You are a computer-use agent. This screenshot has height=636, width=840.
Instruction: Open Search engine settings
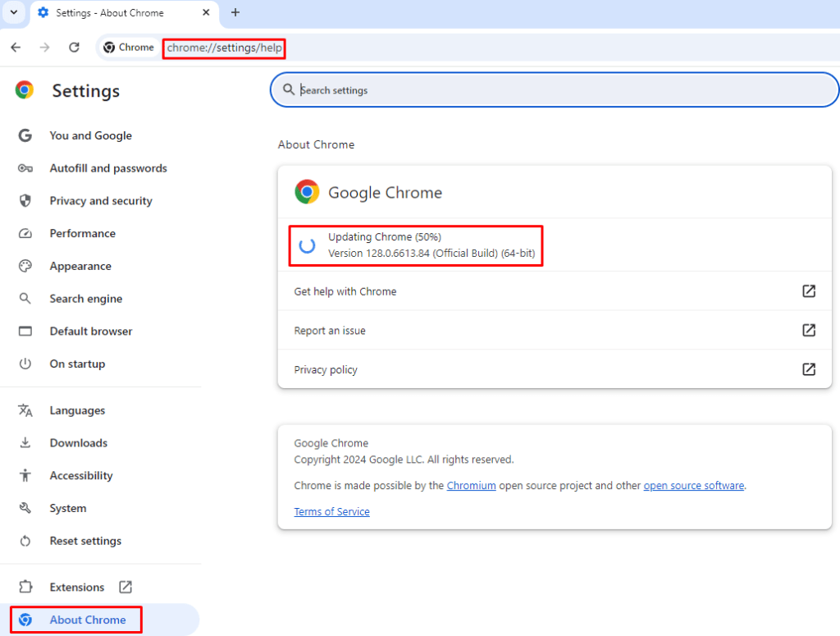click(x=85, y=299)
